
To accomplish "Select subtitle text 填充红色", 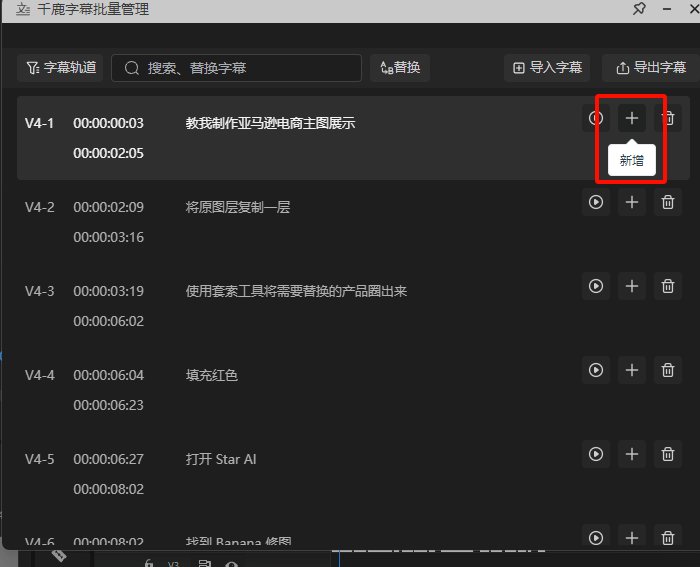I will pyautogui.click(x=212, y=375).
